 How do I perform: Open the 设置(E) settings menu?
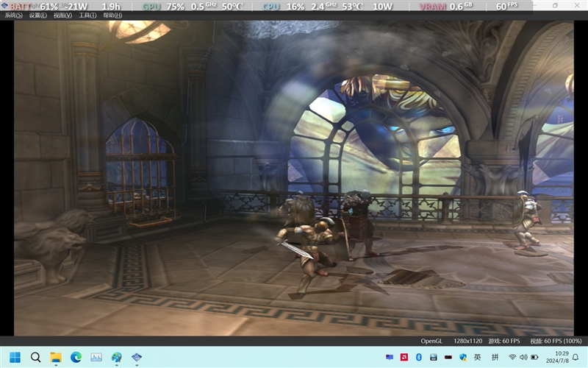click(38, 15)
